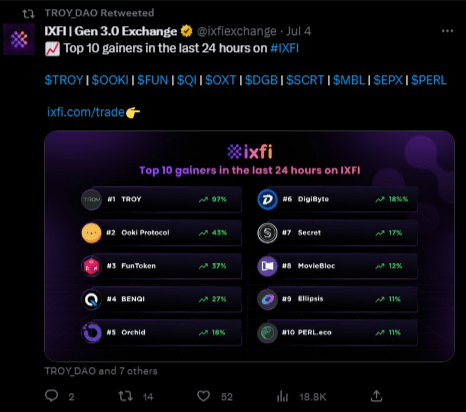Open the top 10 gainers image
Viewport: 466px width, 412px height.
(x=249, y=246)
